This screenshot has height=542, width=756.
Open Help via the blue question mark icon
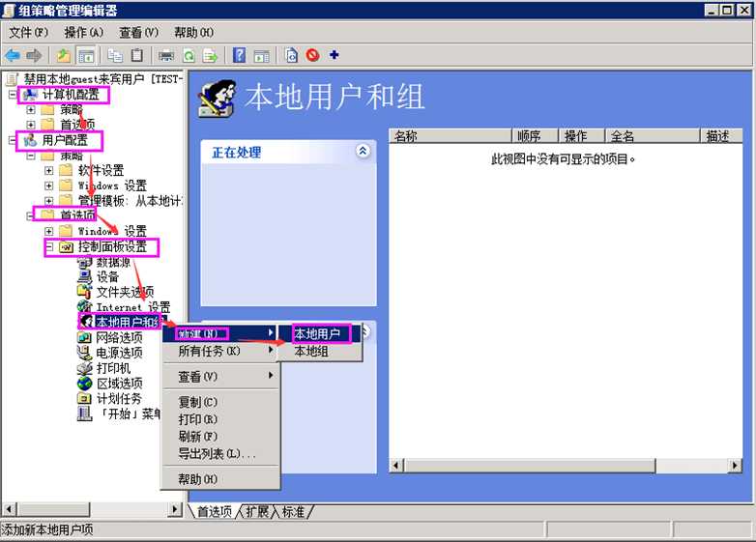pyautogui.click(x=239, y=55)
